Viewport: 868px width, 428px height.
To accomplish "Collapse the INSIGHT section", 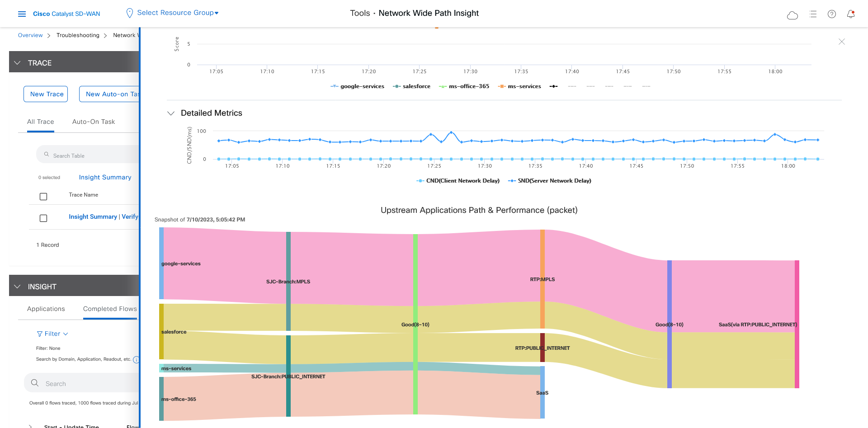I will (x=17, y=287).
